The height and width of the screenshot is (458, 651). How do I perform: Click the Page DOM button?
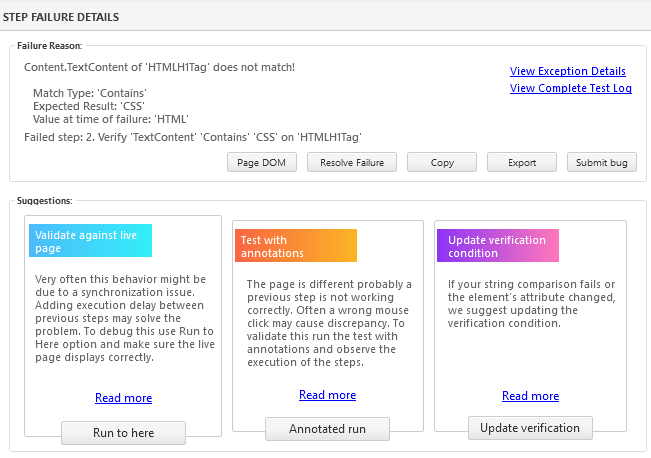coord(262,162)
